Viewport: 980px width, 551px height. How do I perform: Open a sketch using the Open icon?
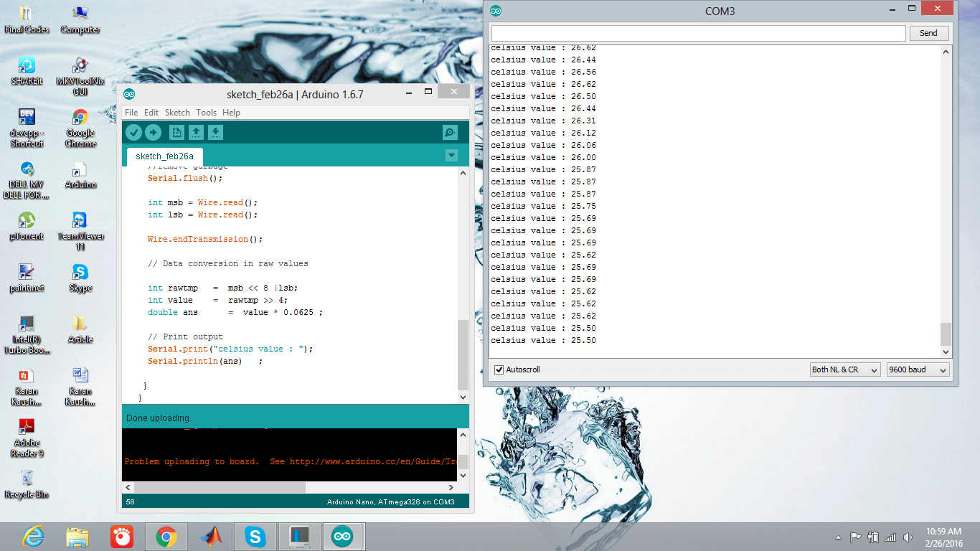[x=196, y=132]
